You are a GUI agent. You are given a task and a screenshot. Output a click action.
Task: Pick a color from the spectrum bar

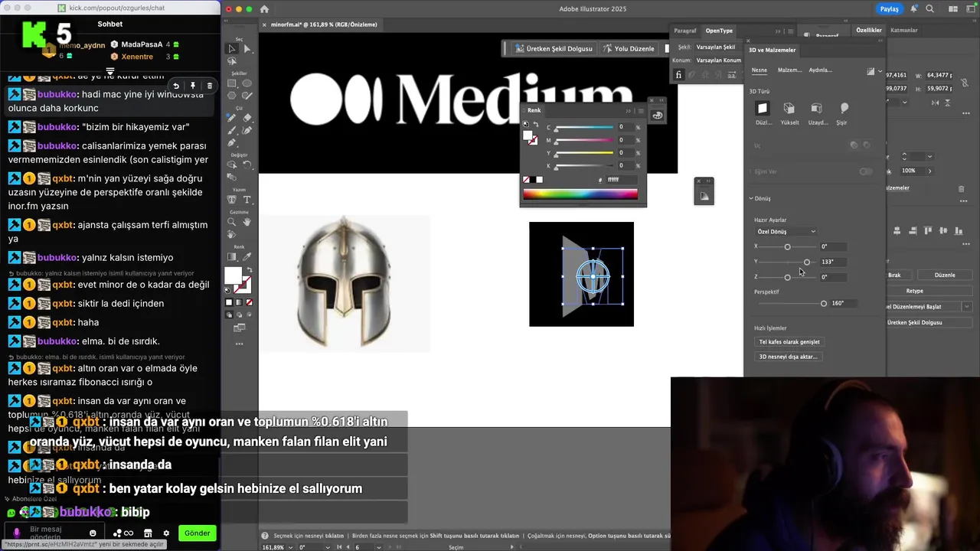[580, 194]
